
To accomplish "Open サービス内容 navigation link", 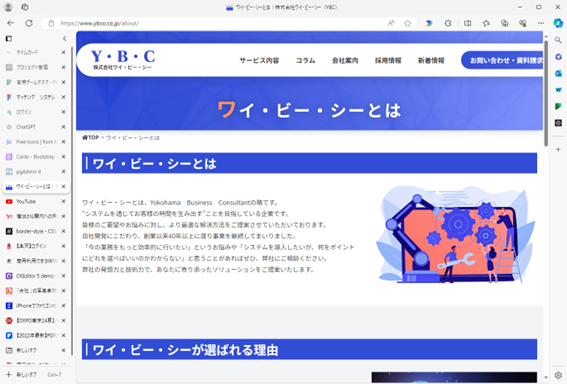I will [x=259, y=60].
